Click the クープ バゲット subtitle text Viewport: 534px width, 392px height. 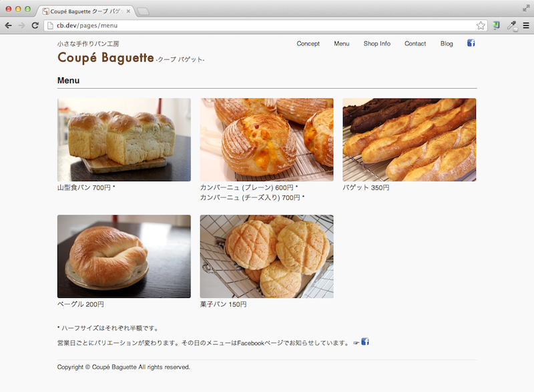[180, 59]
